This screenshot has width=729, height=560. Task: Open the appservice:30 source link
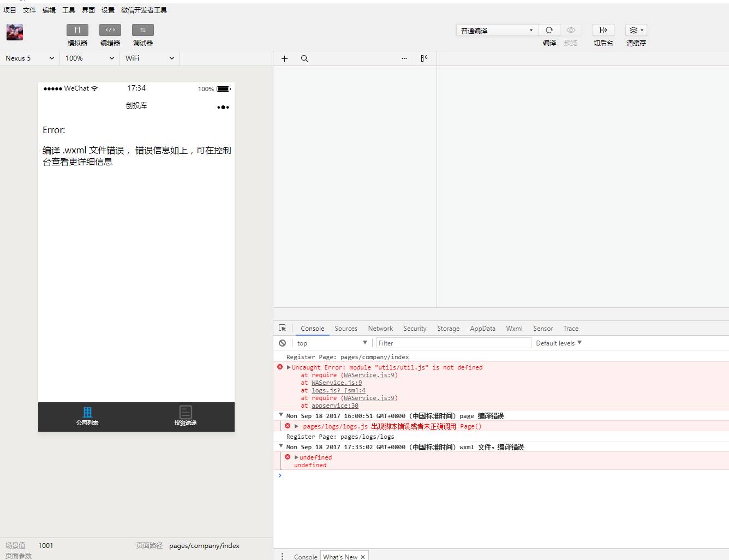click(x=335, y=406)
